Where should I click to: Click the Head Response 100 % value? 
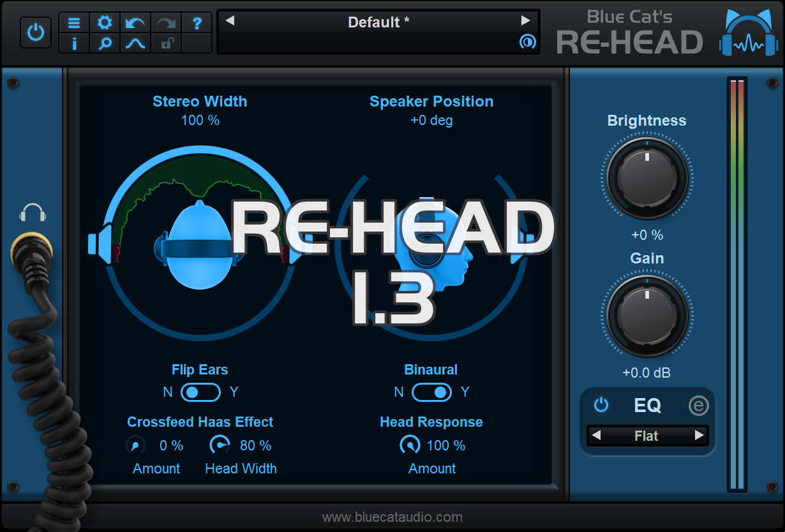tap(446, 445)
